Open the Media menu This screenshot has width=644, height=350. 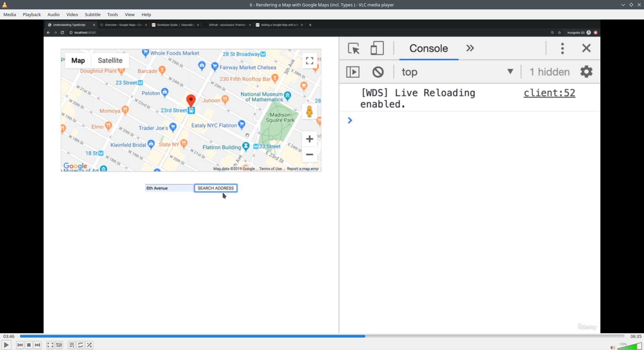point(10,14)
